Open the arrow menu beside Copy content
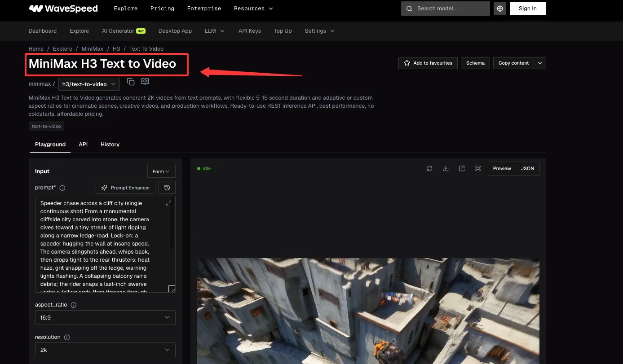Screen dimensions: 623x364 [x=540, y=63]
